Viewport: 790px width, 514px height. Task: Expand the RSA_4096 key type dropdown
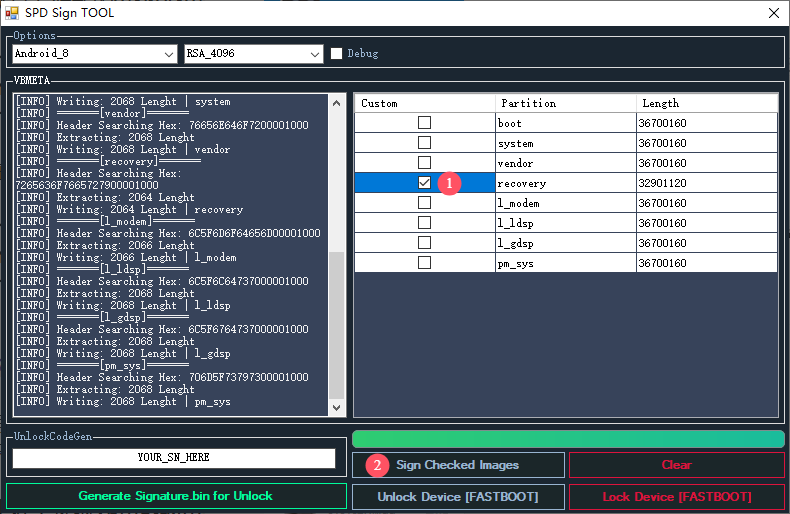pos(253,54)
